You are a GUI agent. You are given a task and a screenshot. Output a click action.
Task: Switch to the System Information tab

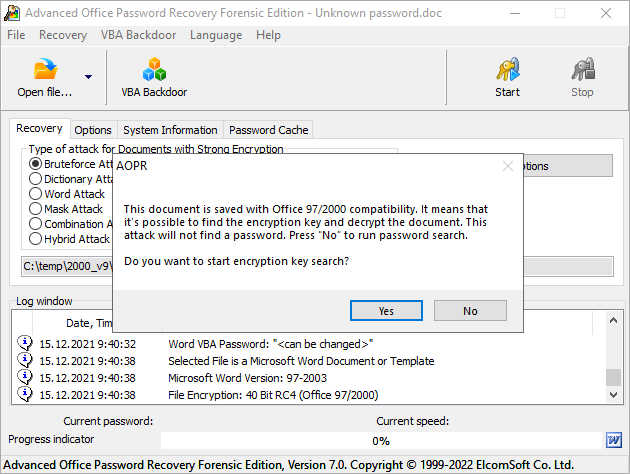point(170,130)
